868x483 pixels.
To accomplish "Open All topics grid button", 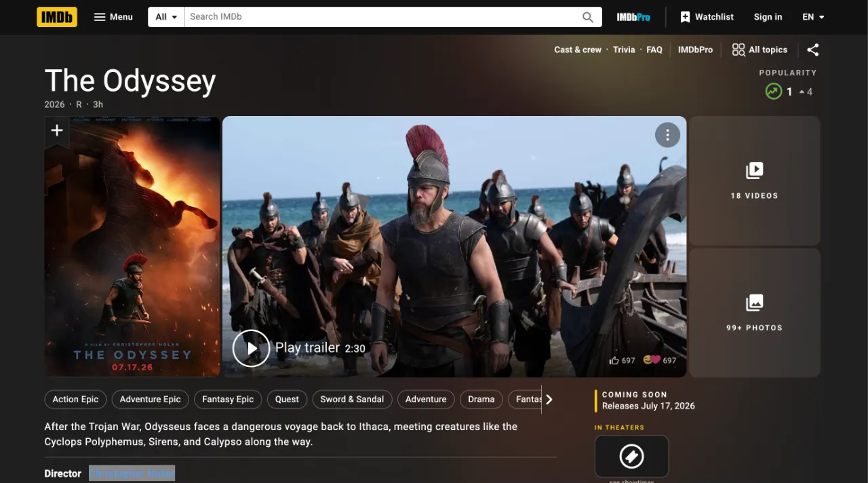I will [x=759, y=50].
